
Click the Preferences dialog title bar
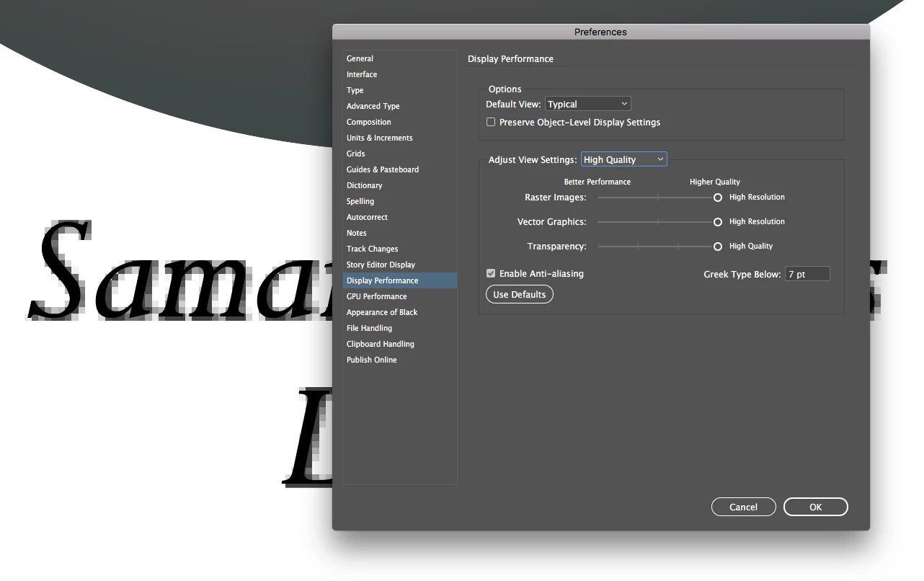600,32
